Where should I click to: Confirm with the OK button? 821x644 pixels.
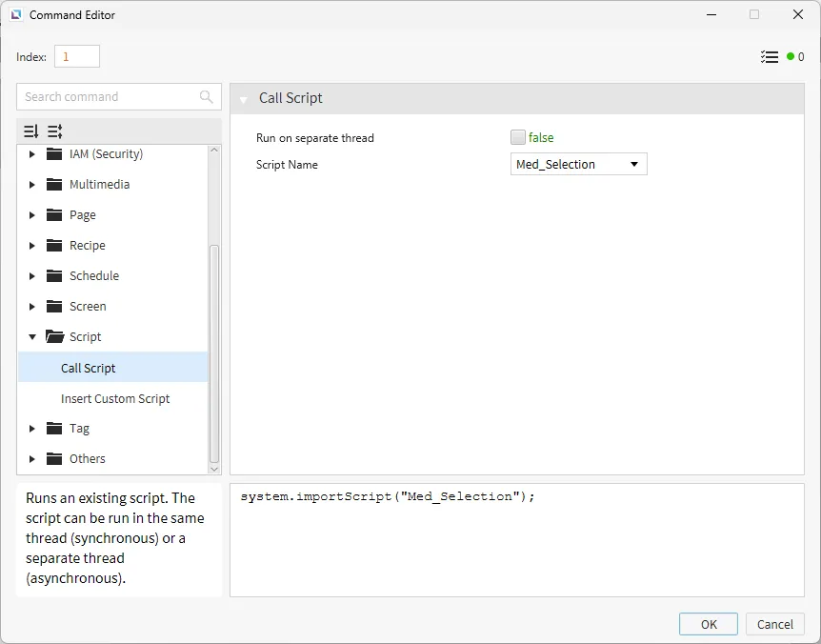click(708, 624)
